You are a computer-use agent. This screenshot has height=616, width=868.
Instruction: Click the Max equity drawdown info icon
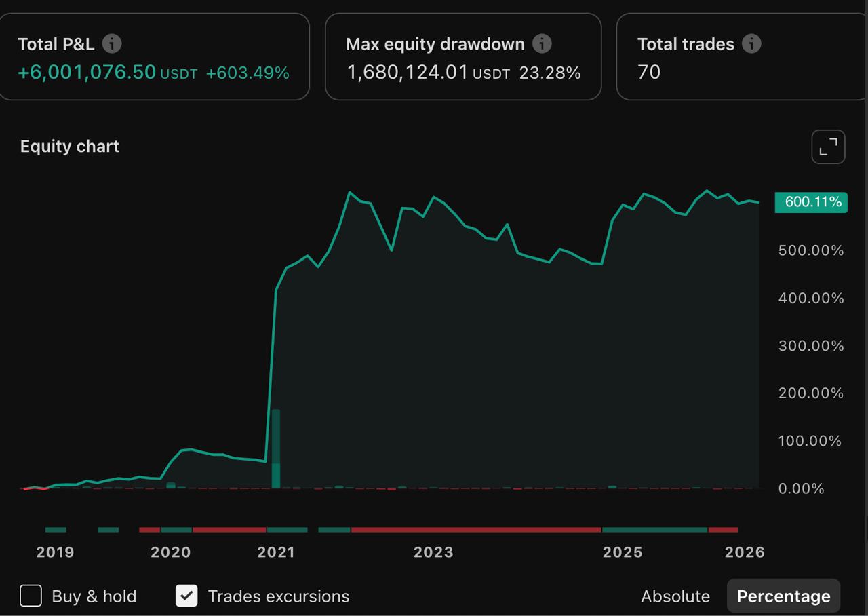(x=542, y=44)
